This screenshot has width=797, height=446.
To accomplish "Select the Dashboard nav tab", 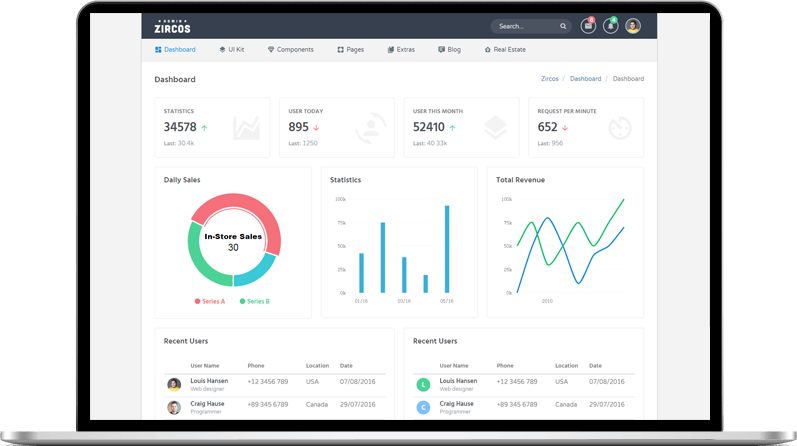I will click(175, 49).
